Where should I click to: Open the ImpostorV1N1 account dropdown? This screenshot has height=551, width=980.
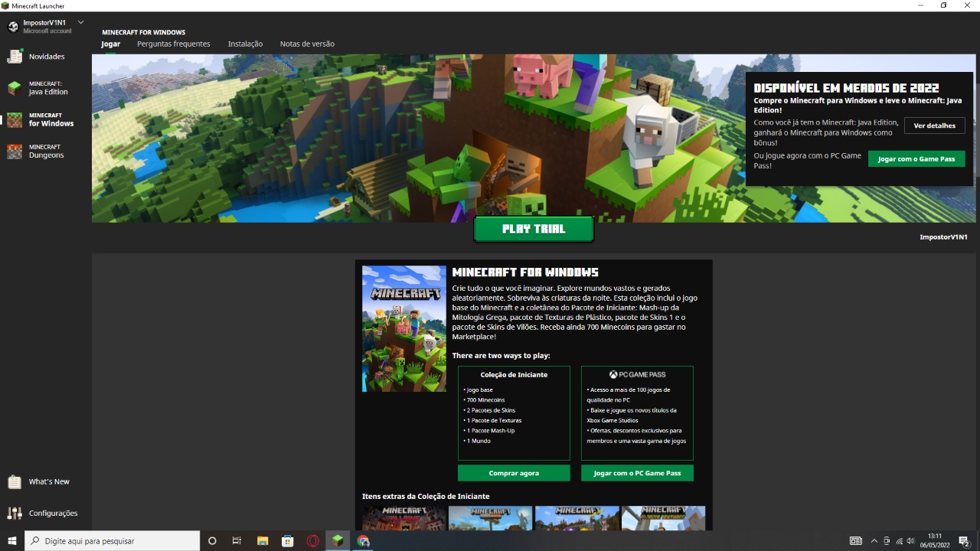(80, 23)
